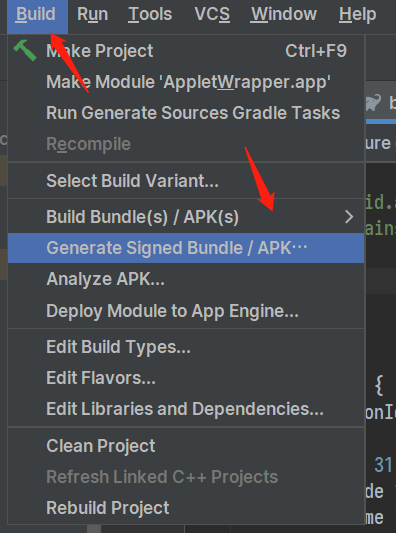
Task: Open the Help menu
Action: [x=357, y=14]
